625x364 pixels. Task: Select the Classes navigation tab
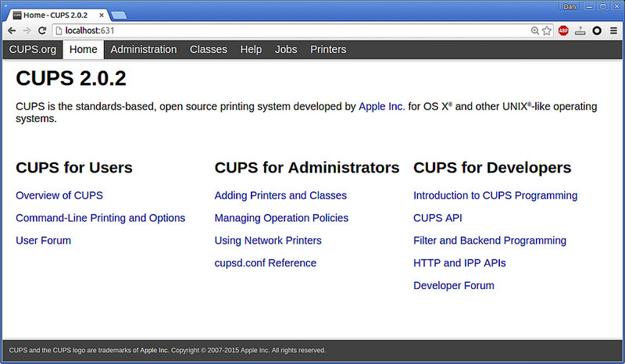click(x=209, y=49)
